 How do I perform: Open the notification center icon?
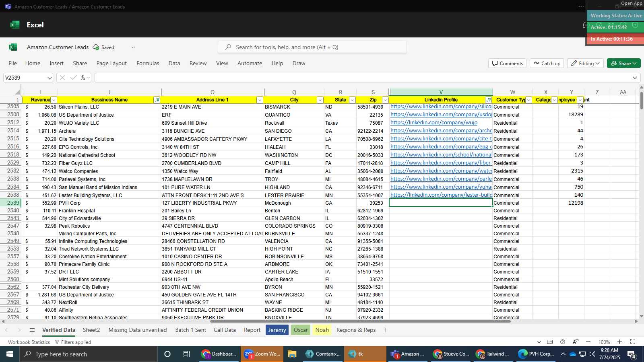pos(632,354)
